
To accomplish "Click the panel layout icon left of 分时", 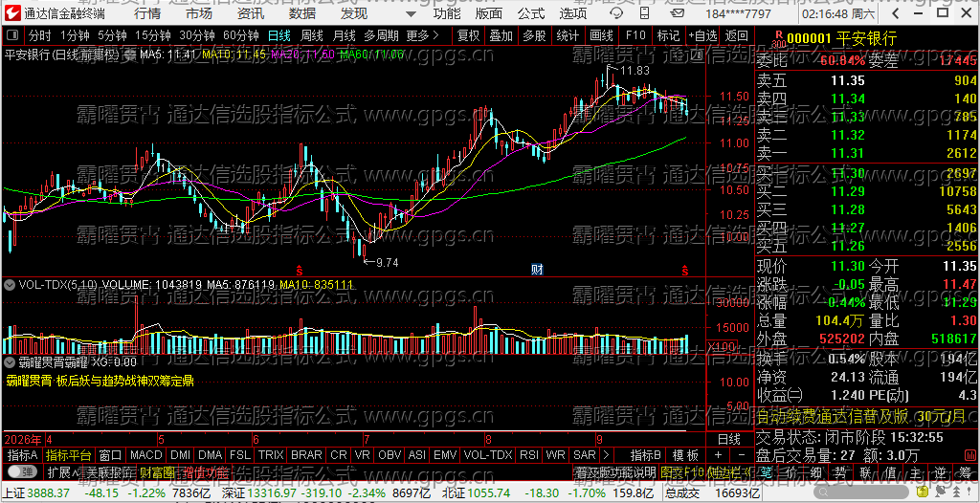I will [12, 35].
